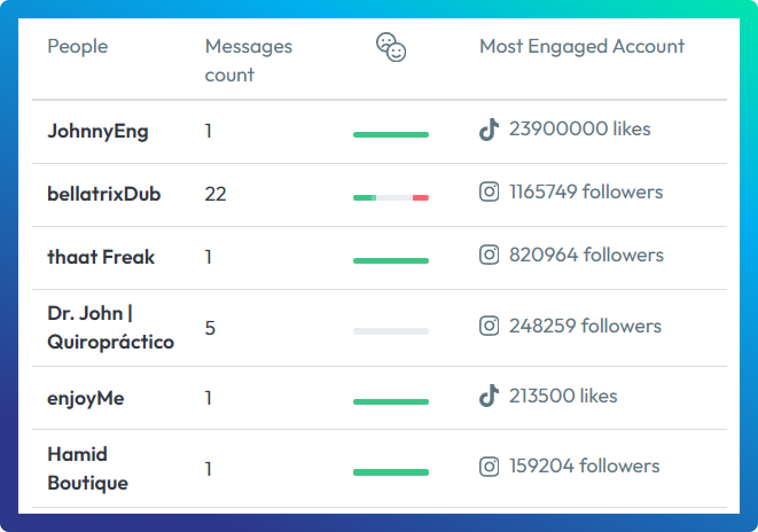Screen dimensions: 758x532
Task: Sort by Messages count column header
Action: (248, 60)
